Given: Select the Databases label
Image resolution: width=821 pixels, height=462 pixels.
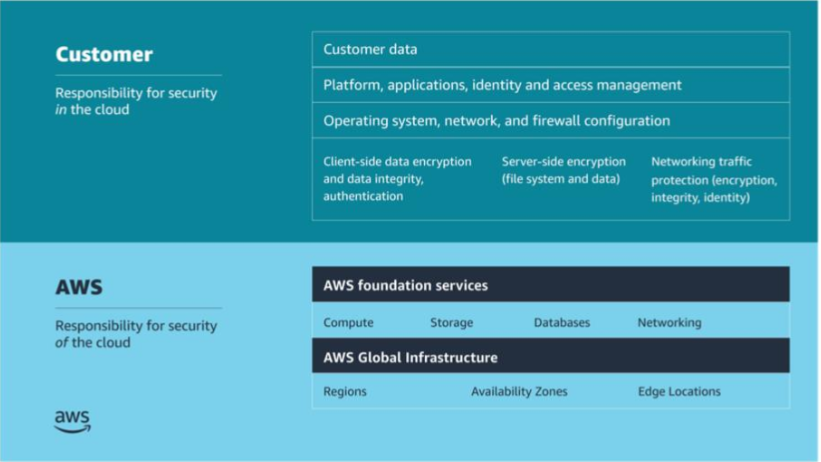Looking at the screenshot, I should [561, 323].
